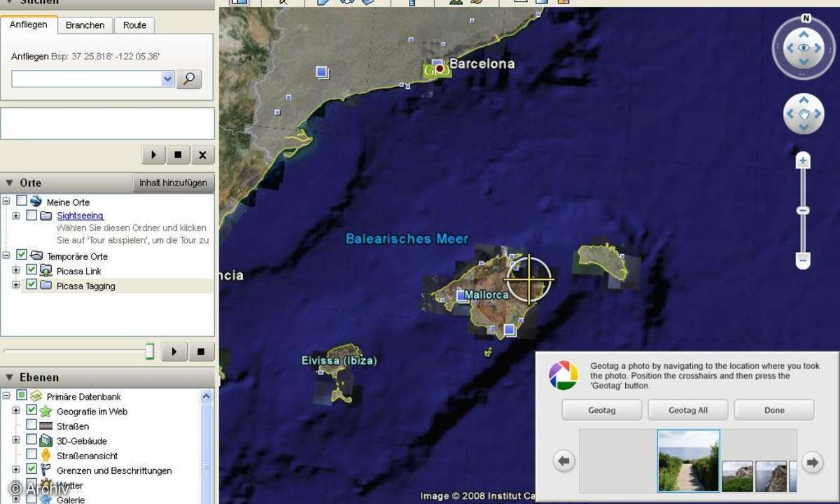Click the Sightseeing folder icon
Viewport: 840px width, 504px height.
click(46, 216)
